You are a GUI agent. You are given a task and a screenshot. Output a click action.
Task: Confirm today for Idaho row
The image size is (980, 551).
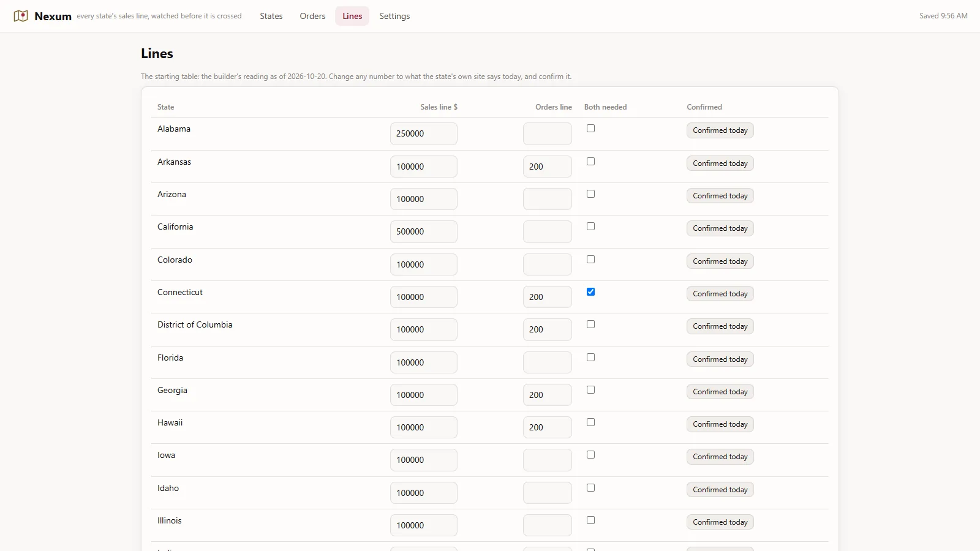point(720,490)
